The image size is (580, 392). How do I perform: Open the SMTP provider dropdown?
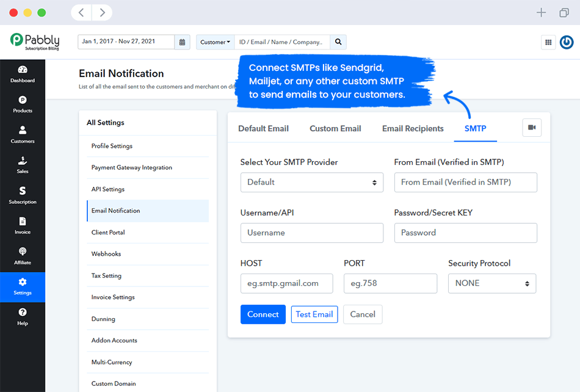pyautogui.click(x=312, y=182)
